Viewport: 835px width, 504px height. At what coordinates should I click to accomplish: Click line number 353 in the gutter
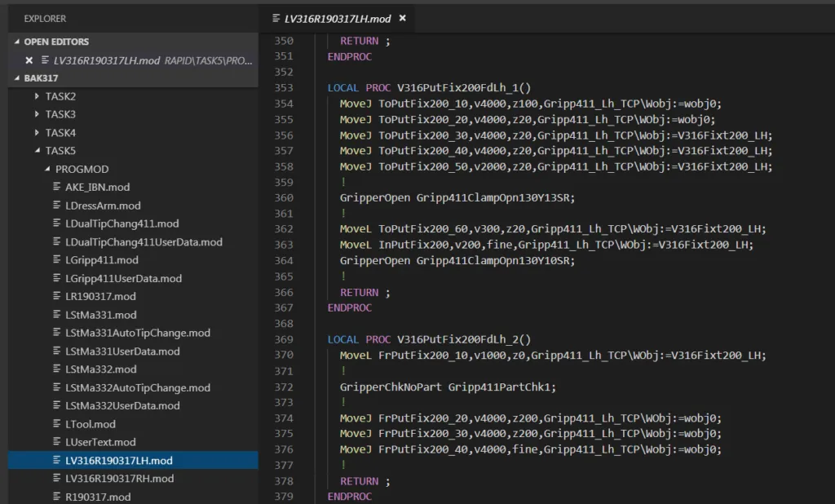pos(284,88)
